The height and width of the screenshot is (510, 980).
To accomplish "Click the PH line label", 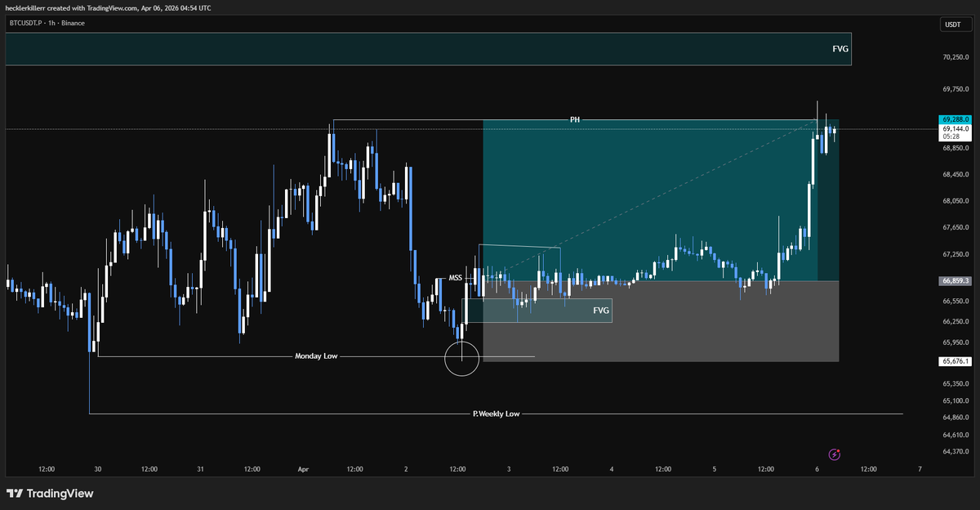I will [x=575, y=119].
